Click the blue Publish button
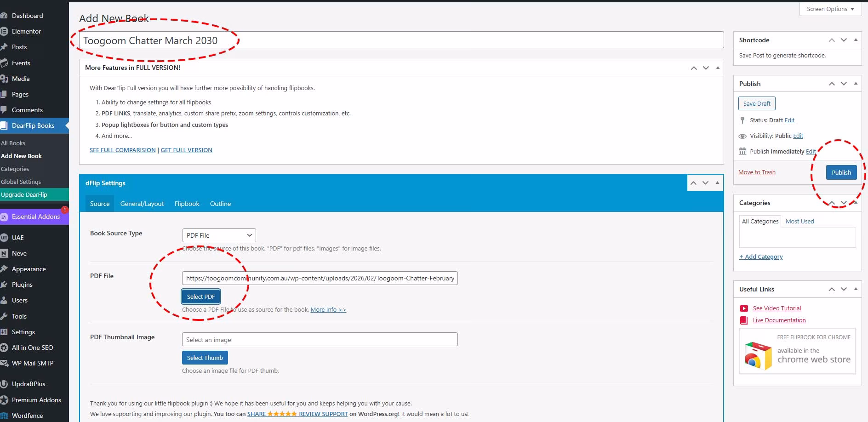The width and height of the screenshot is (868, 422). point(841,172)
